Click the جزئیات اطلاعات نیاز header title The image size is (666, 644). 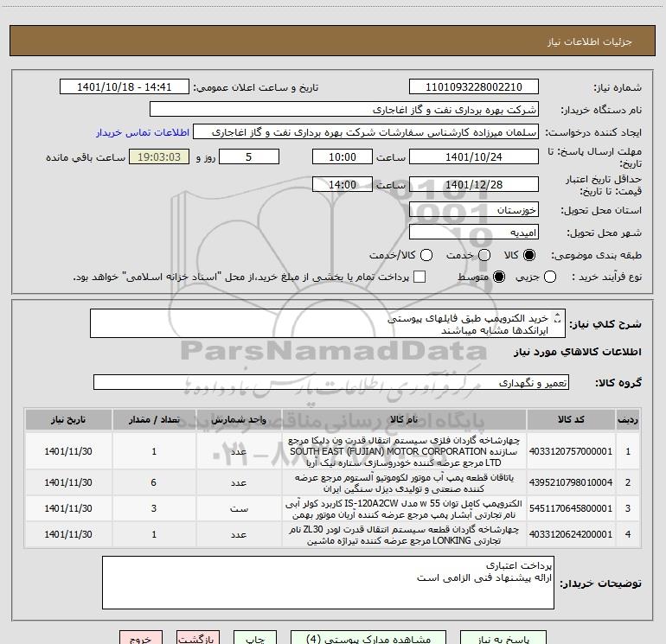(590, 41)
